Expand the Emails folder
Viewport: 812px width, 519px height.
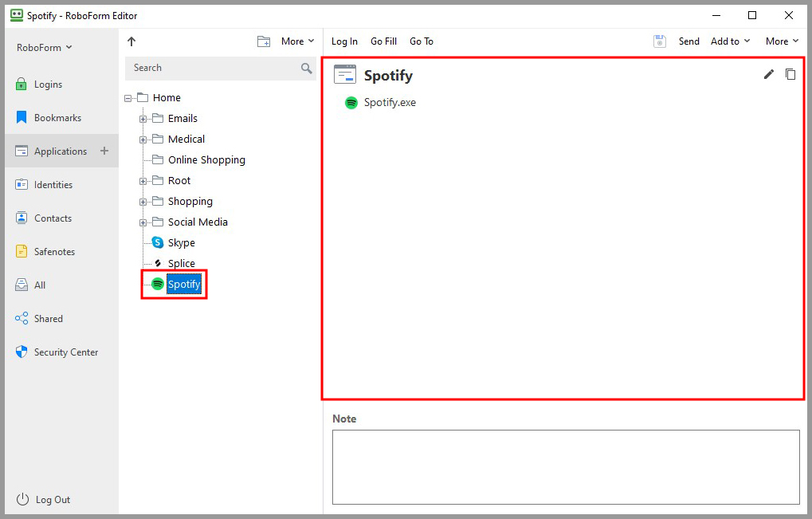(x=143, y=119)
